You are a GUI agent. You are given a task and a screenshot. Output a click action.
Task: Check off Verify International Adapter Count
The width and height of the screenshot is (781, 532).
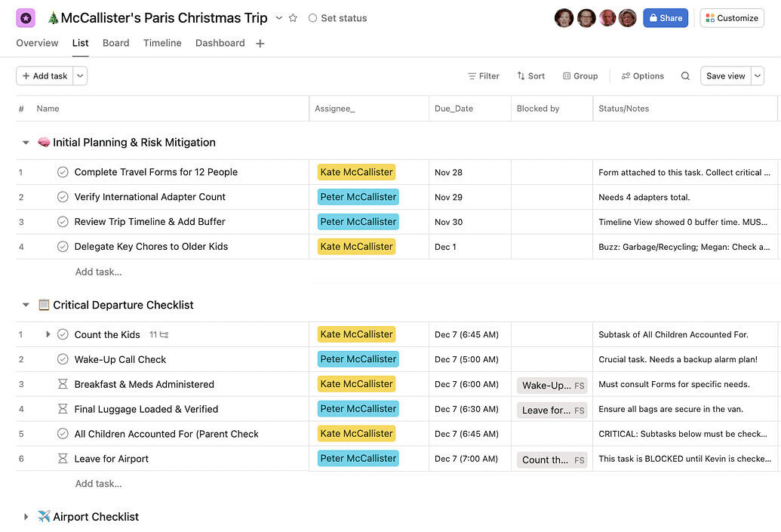point(63,197)
